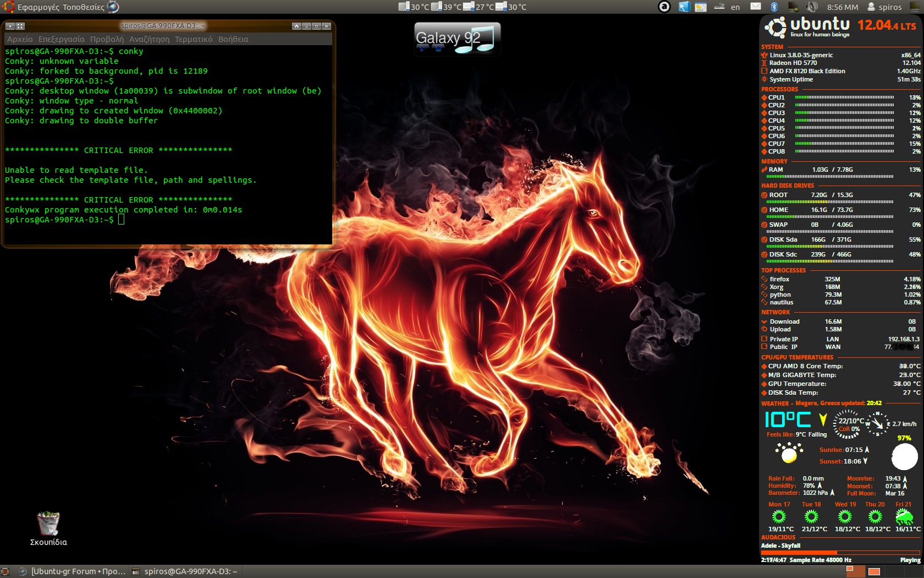The image size is (924, 578).
Task: Roll up terminal window with shade button
Action: 296,26
